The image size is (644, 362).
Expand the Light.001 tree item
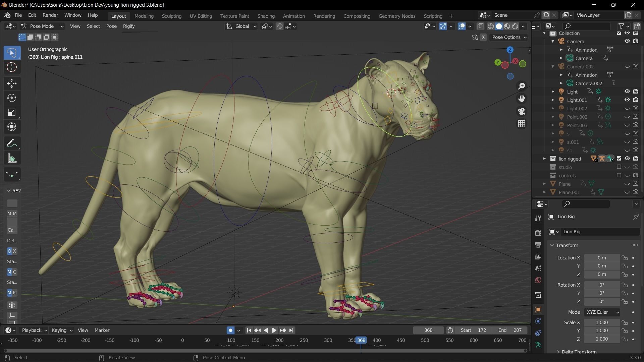point(553,100)
